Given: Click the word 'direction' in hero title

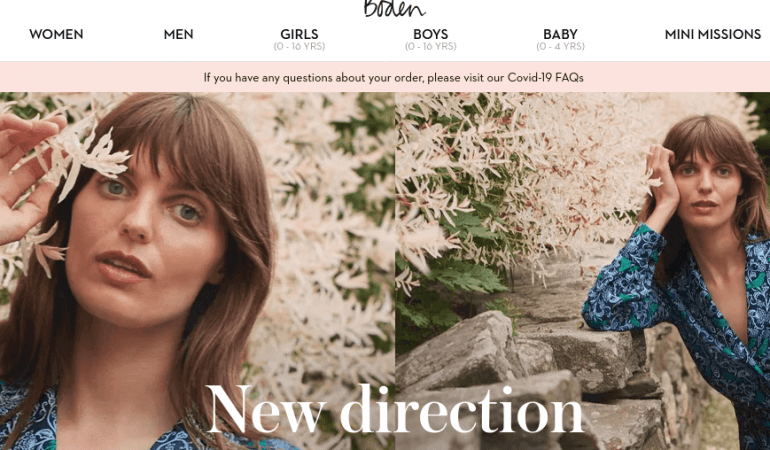Looking at the screenshot, I should (x=462, y=409).
